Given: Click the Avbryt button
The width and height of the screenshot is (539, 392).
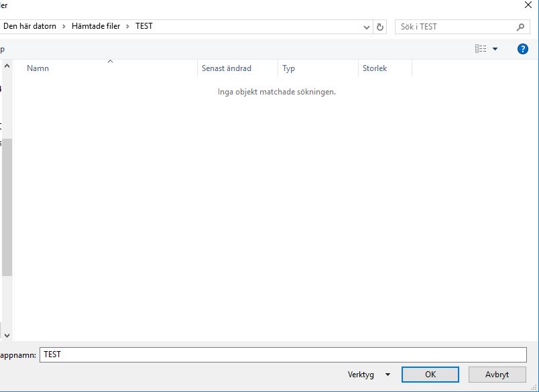Looking at the screenshot, I should click(x=497, y=374).
